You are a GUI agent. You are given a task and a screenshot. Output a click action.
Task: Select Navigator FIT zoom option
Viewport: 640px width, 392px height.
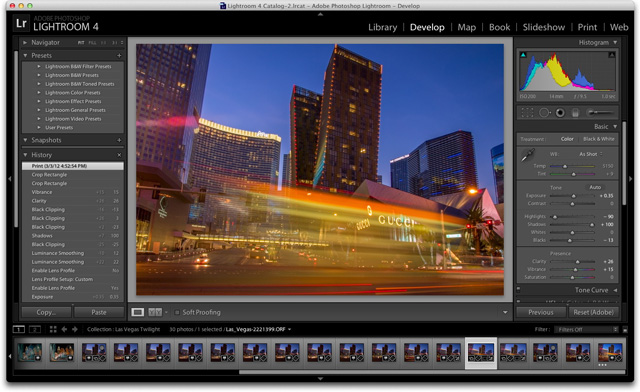click(x=81, y=42)
